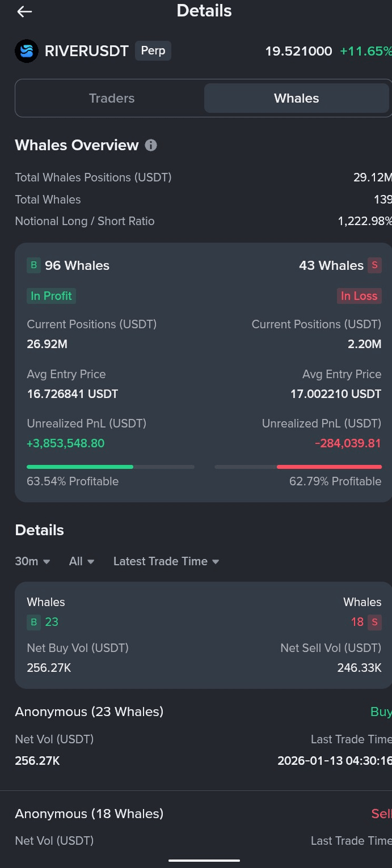The image size is (392, 868).
Task: Open the Anonymous (18 Whales) sell entry
Action: (x=89, y=814)
